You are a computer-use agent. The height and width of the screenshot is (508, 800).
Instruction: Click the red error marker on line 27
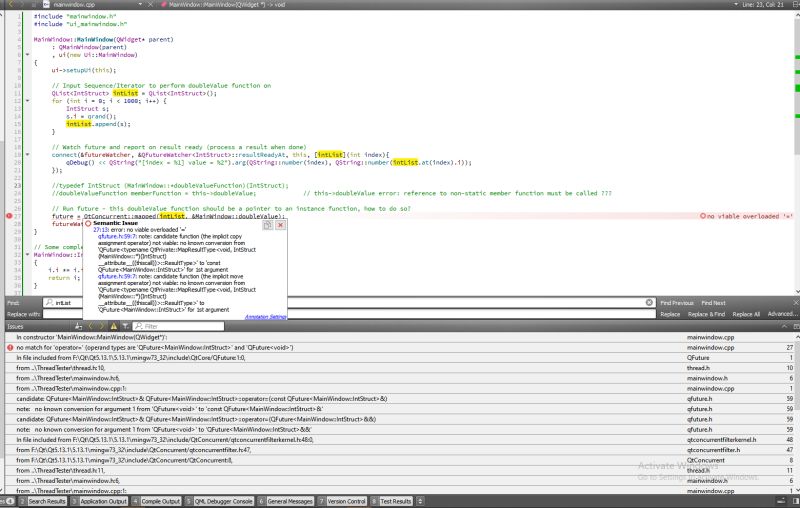9,216
